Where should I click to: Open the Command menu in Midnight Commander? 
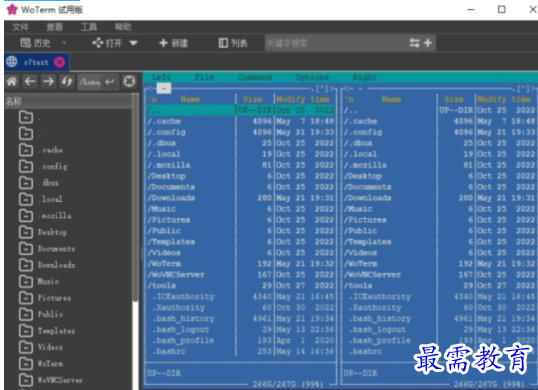tap(255, 78)
